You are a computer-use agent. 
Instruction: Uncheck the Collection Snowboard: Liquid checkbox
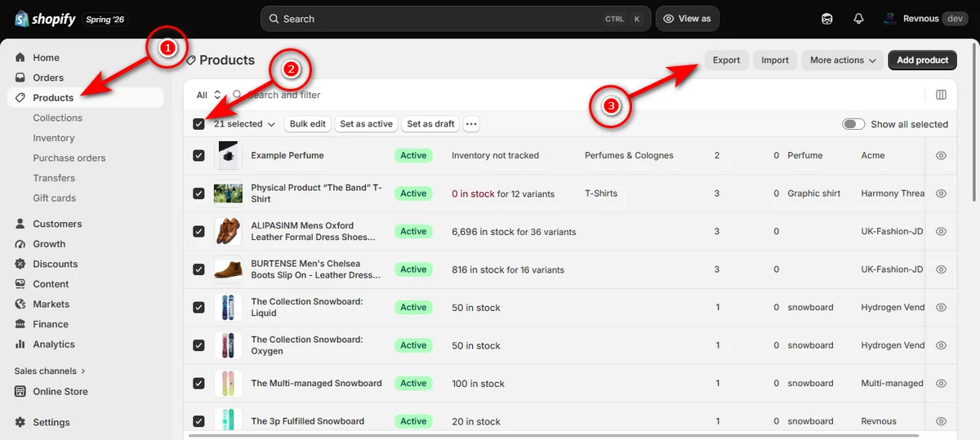tap(198, 307)
